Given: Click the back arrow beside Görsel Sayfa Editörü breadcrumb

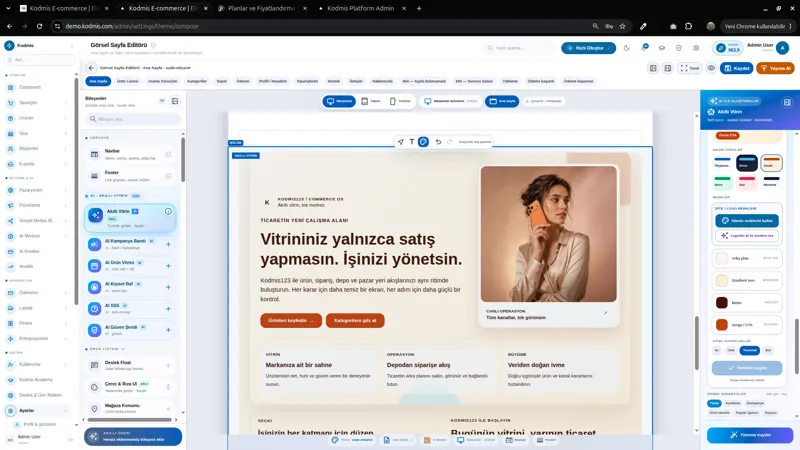Looking at the screenshot, I should 91,68.
